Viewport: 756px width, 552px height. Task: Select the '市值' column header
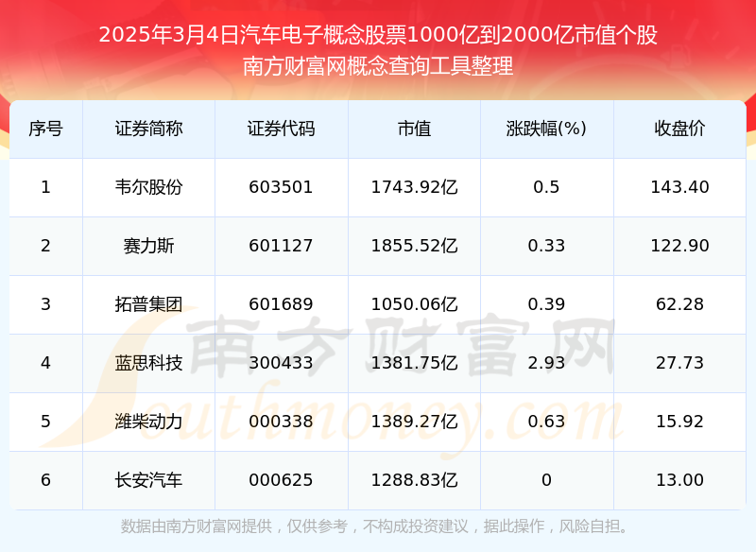pyautogui.click(x=414, y=129)
